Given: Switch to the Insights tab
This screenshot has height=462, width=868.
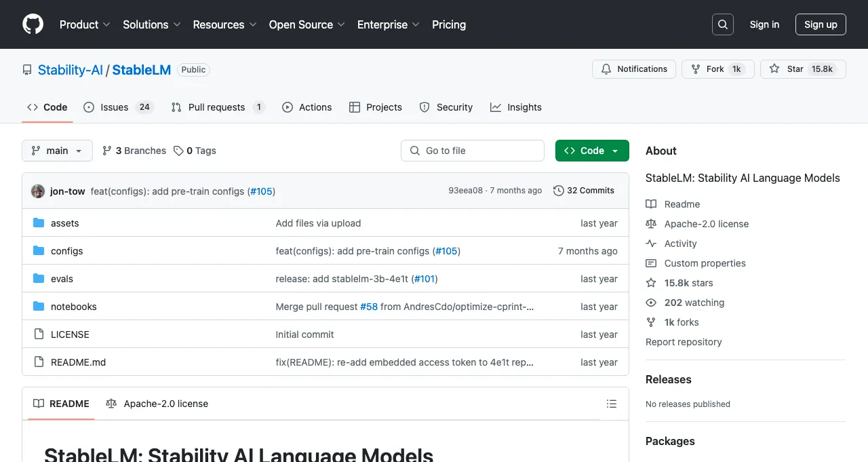Looking at the screenshot, I should pos(516,107).
